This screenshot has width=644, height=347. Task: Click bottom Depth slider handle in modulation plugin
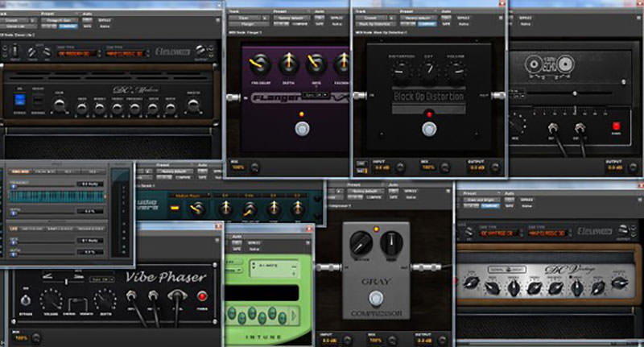14,255
